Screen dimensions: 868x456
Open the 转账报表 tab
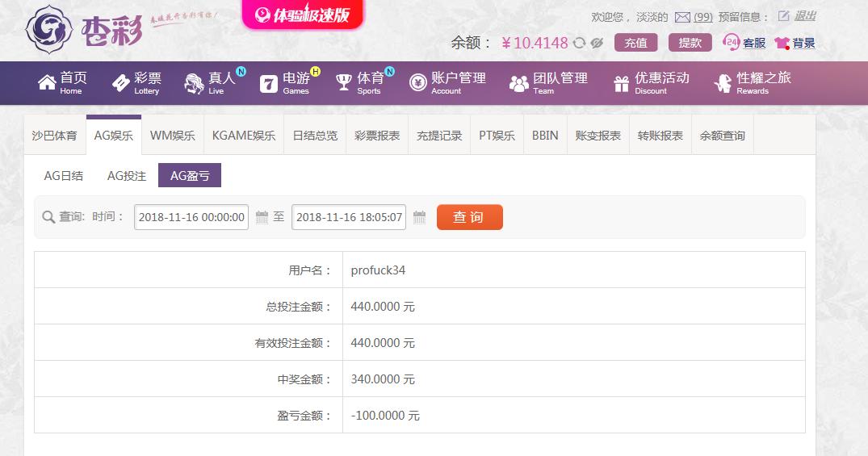click(x=660, y=136)
